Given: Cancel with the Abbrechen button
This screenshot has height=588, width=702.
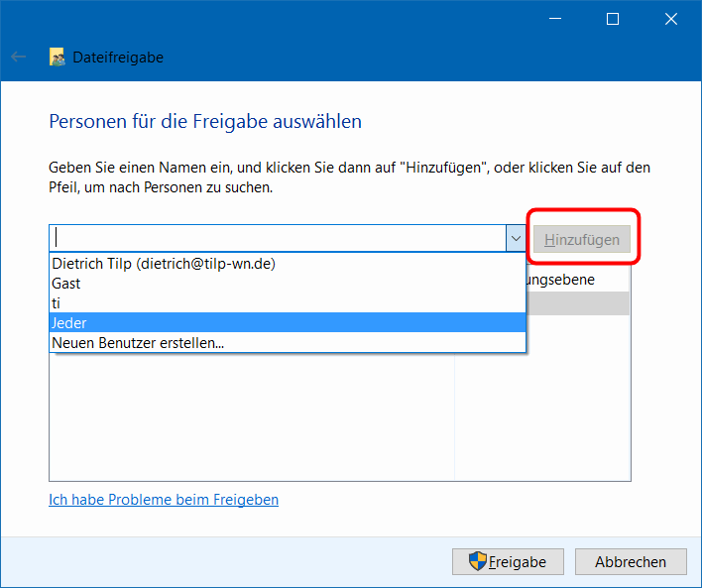Looking at the screenshot, I should pyautogui.click(x=631, y=562).
